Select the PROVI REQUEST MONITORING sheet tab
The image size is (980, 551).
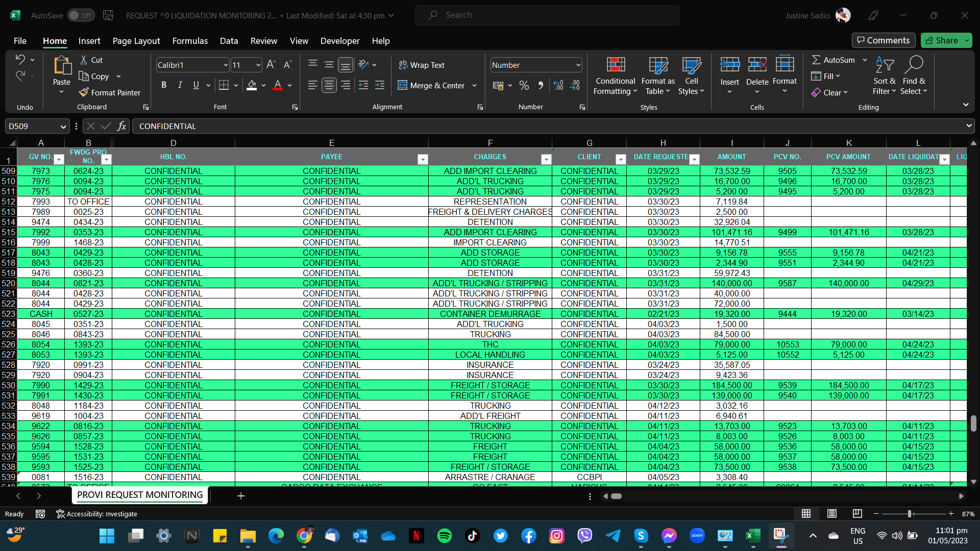(140, 495)
